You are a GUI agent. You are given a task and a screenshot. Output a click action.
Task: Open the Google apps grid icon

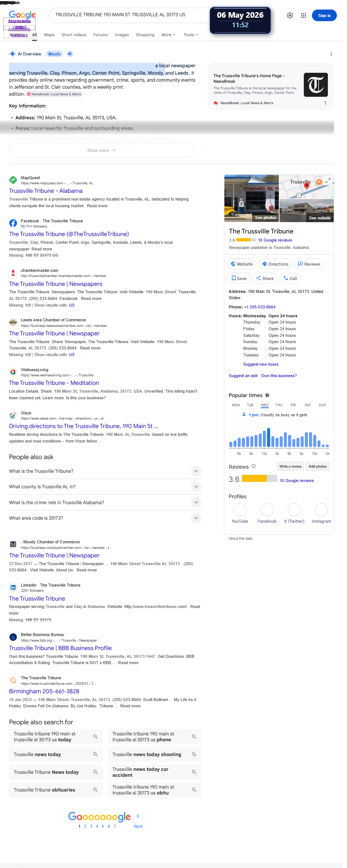[x=303, y=16]
